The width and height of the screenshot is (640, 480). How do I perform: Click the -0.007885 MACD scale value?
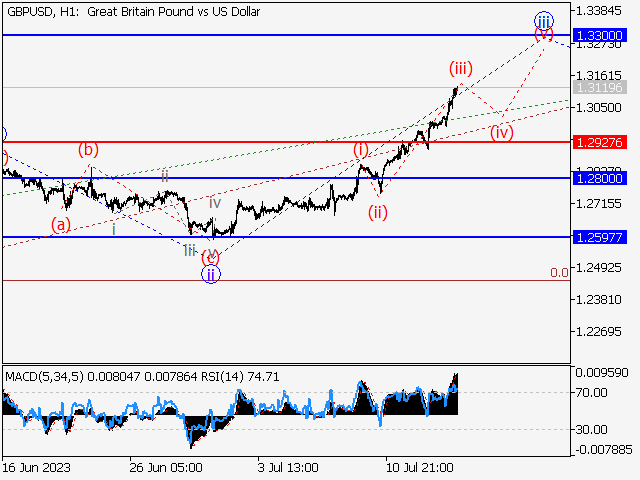click(602, 450)
